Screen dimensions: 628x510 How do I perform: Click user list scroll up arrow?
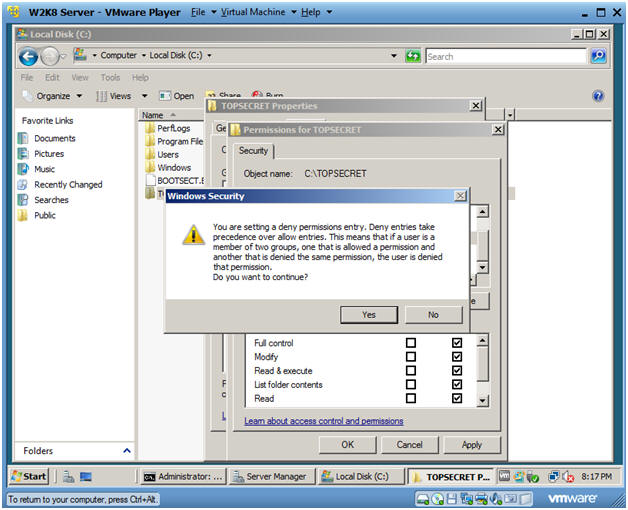tap(483, 212)
